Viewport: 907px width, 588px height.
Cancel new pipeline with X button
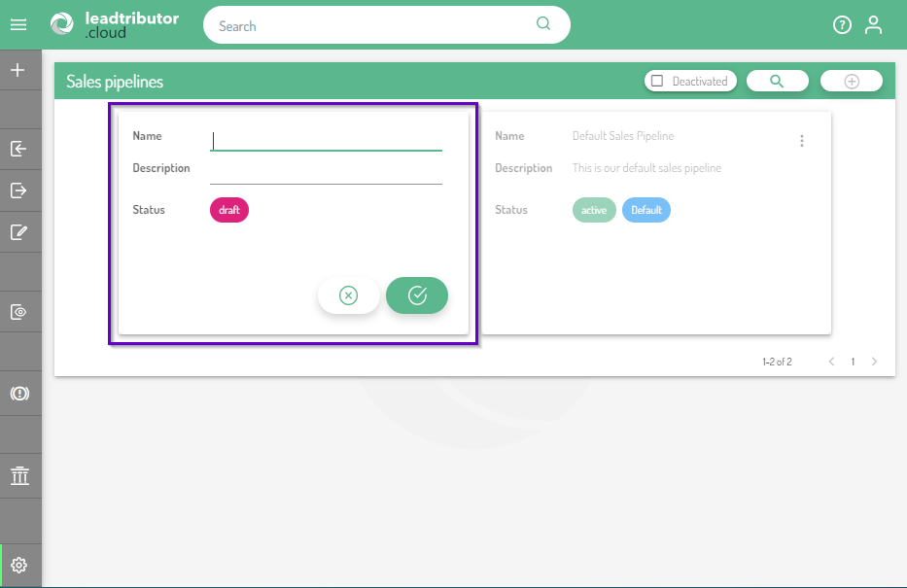[348, 295]
